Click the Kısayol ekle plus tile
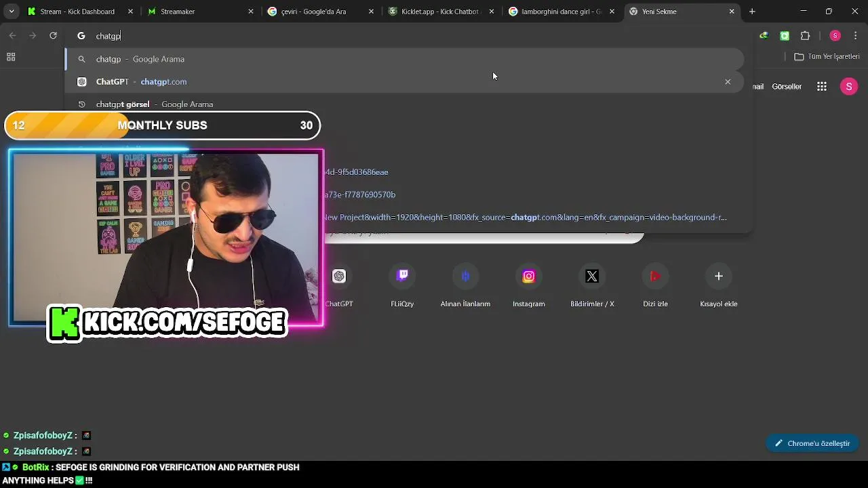 (719, 285)
